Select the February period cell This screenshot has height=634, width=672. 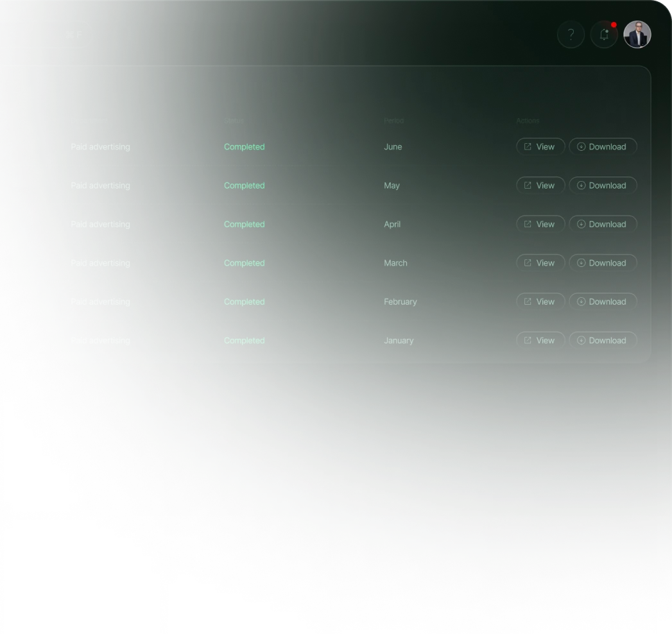(401, 302)
